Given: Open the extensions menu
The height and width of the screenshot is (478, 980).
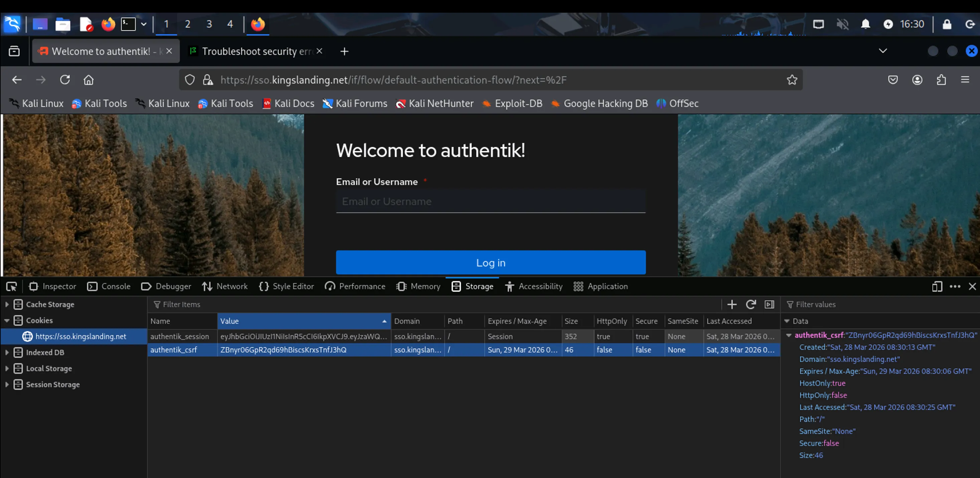Looking at the screenshot, I should coord(941,80).
